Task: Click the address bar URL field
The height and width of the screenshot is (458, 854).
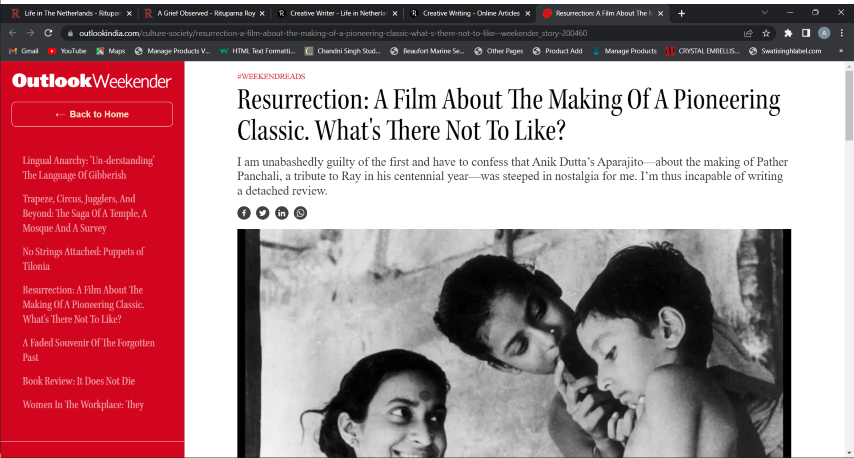Action: pyautogui.click(x=403, y=33)
